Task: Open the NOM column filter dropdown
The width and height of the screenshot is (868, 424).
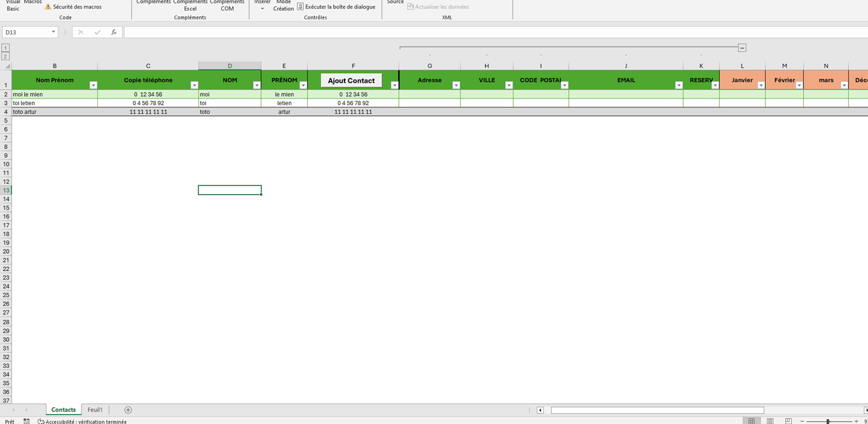Action: point(256,86)
